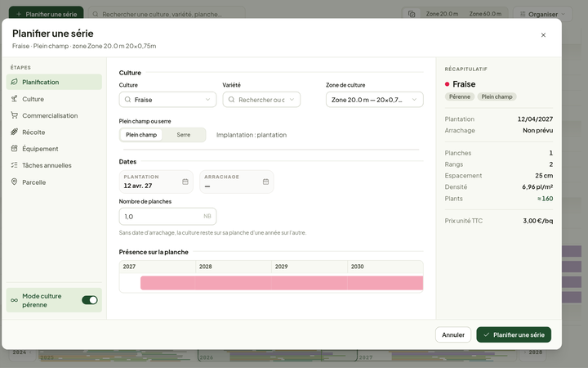The height and width of the screenshot is (368, 588).
Task: Click the 3,00 €/bq price value
Action: point(537,221)
